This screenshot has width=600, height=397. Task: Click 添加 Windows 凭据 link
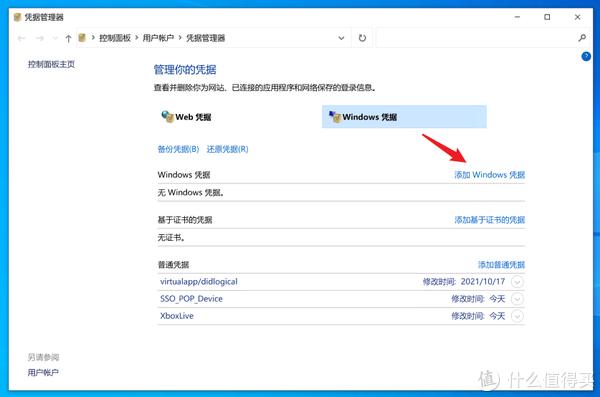[489, 175]
